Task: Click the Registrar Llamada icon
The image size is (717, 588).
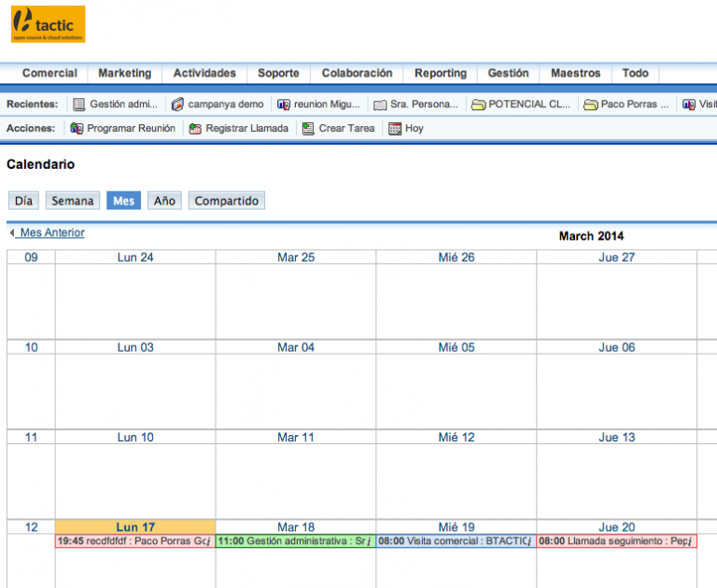Action: tap(195, 129)
